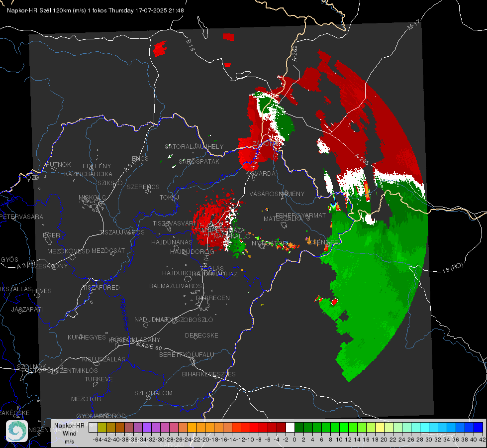Viewport: 487px width, 448px height.
Task: Click the MÁTÉSZALKA town label
Action: coord(283,219)
